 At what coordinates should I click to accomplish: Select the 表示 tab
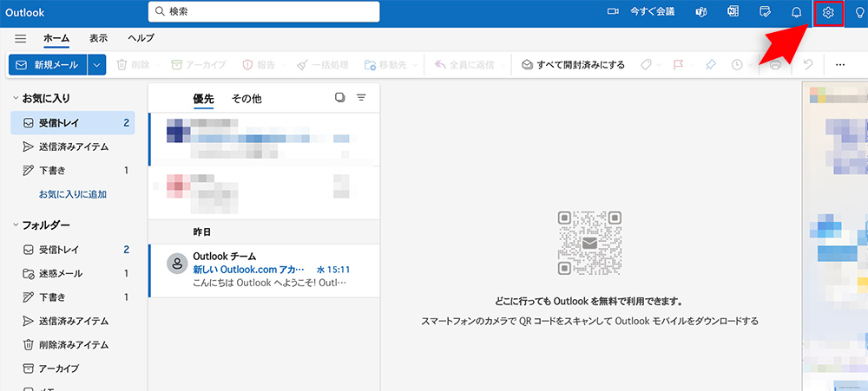(99, 38)
